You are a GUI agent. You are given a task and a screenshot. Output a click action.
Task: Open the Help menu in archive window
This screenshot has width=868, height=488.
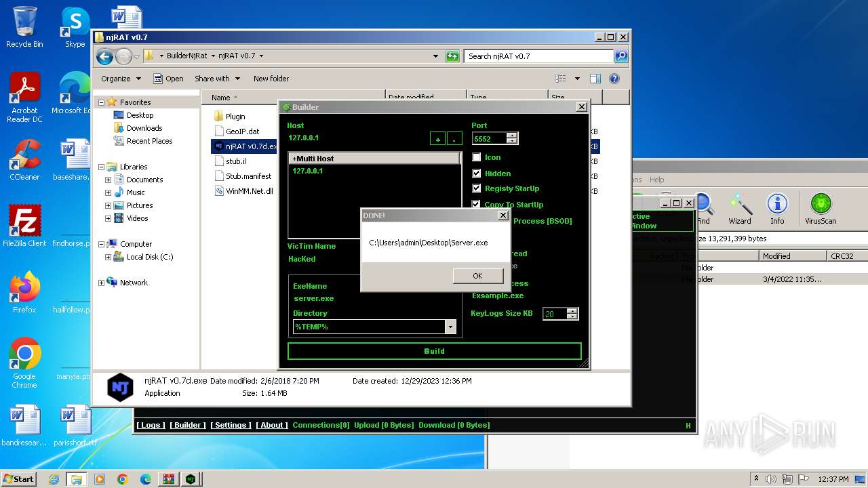point(656,180)
